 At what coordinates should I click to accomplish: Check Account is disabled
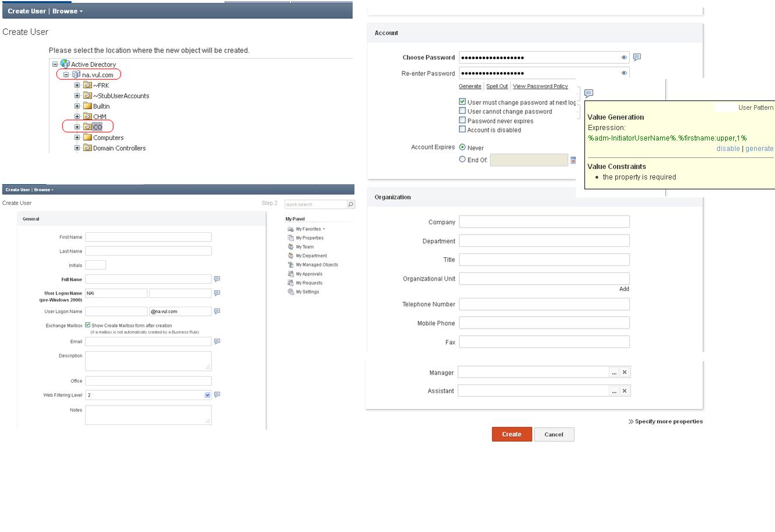(x=462, y=130)
